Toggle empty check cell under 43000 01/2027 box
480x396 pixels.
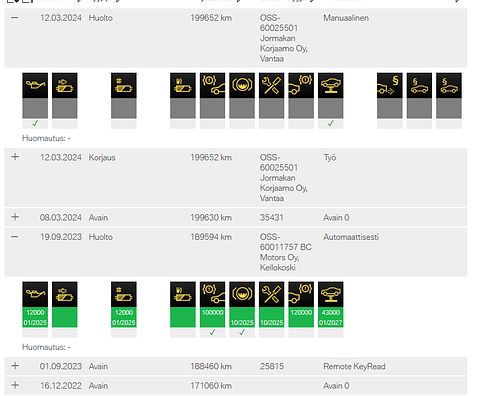coord(331,332)
